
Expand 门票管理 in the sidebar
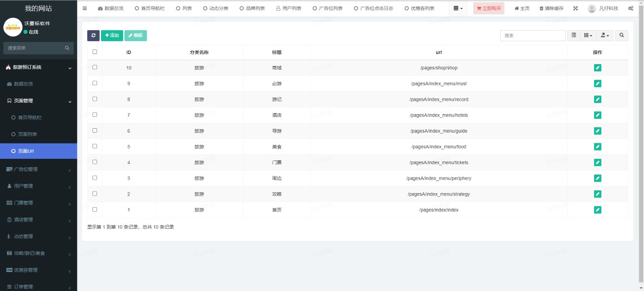[x=39, y=203]
